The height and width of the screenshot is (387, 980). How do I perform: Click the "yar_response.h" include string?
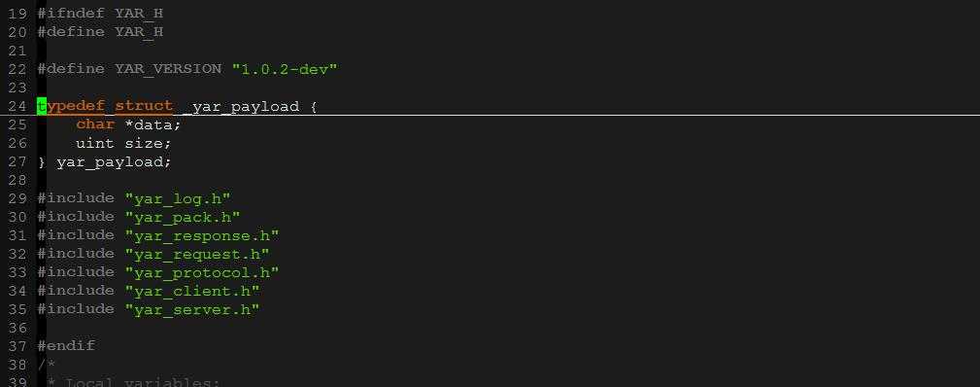pos(202,235)
